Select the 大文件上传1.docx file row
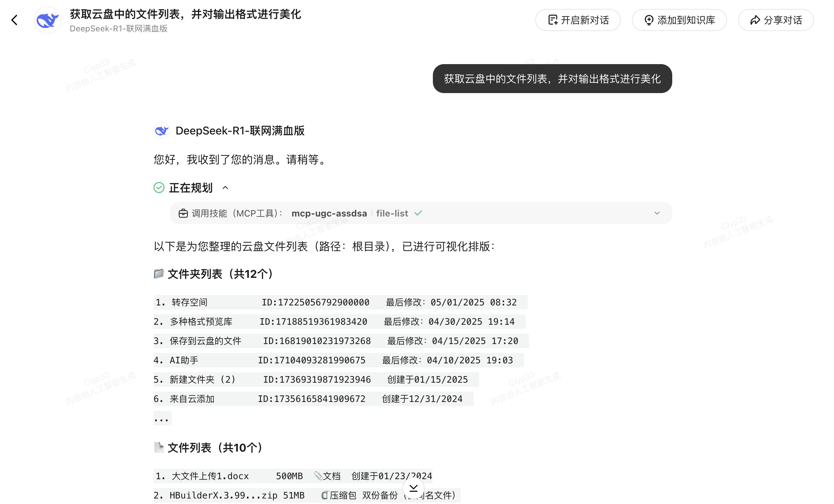 pos(293,476)
